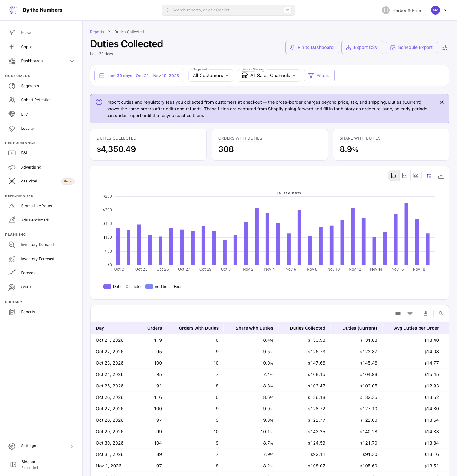
Task: Open the date range picker
Action: pos(139,76)
